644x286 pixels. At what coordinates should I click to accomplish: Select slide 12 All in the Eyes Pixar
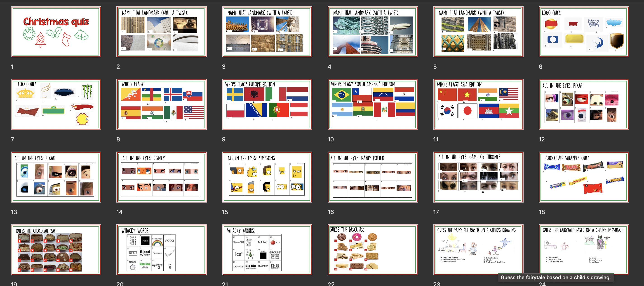pyautogui.click(x=583, y=104)
